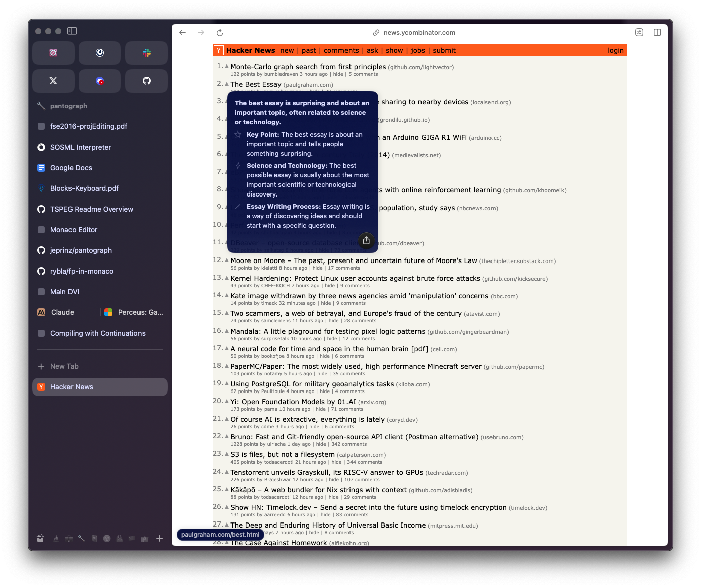The image size is (701, 588).
Task: Open Kate image withdrawn story link
Action: (x=359, y=296)
